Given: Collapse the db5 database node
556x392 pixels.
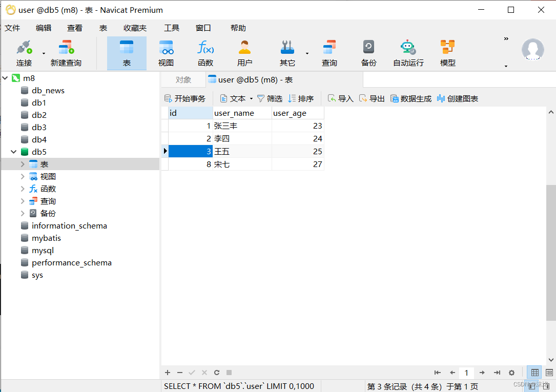Looking at the screenshot, I should pyautogui.click(x=14, y=151).
